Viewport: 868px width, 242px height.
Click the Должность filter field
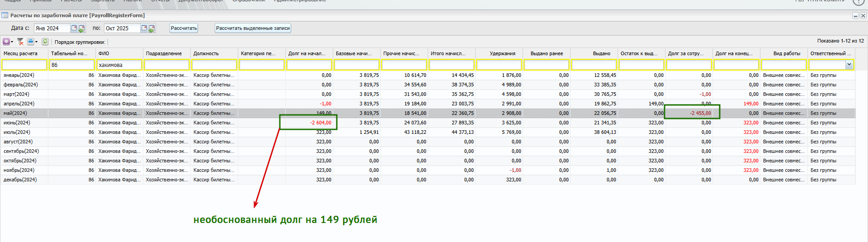click(x=214, y=65)
